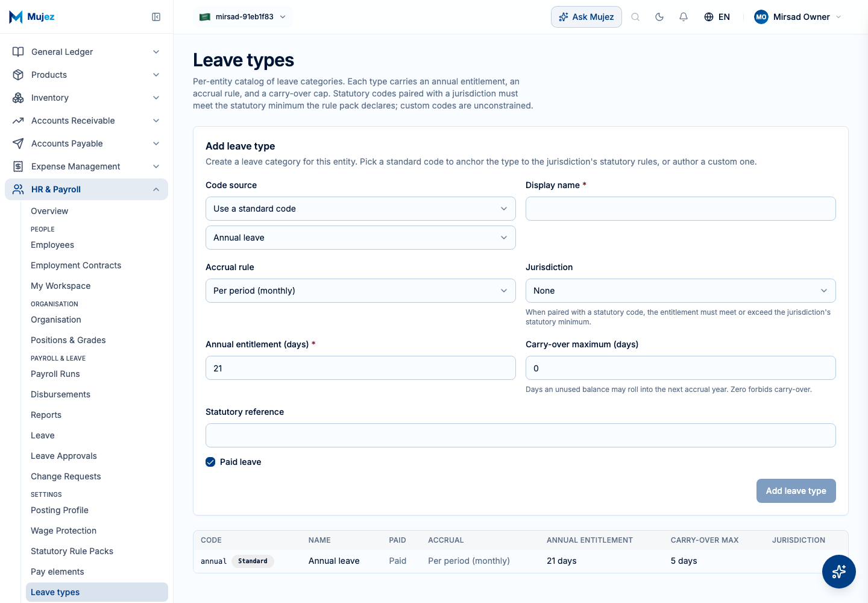Click the '21 days' entitlement cell
868x603 pixels.
[x=562, y=561]
